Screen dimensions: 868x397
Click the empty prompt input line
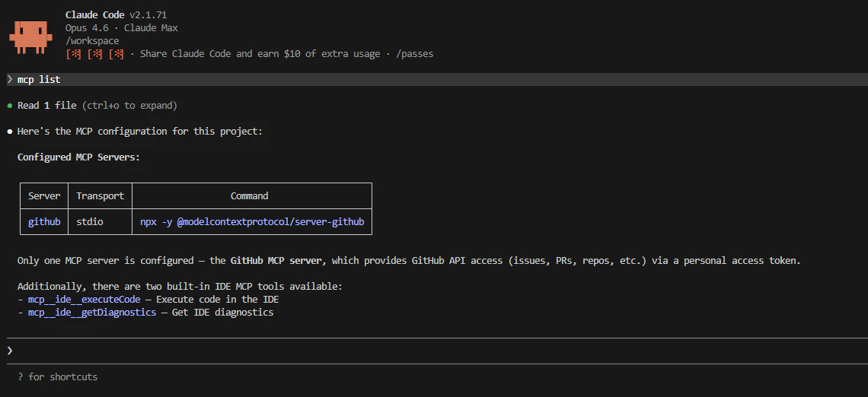click(x=437, y=351)
